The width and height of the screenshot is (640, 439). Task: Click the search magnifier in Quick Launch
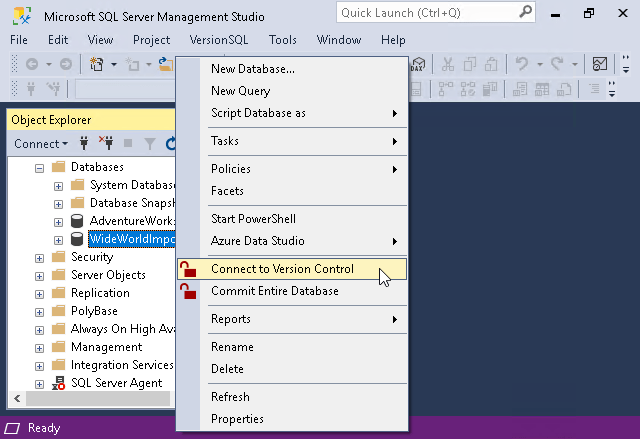[526, 12]
